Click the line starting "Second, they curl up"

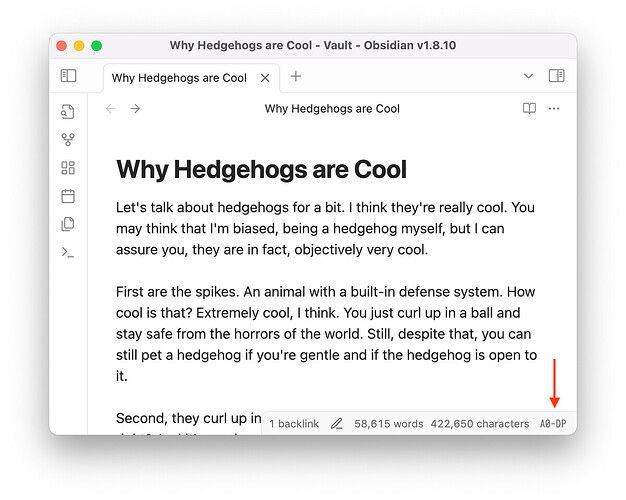[x=188, y=418]
